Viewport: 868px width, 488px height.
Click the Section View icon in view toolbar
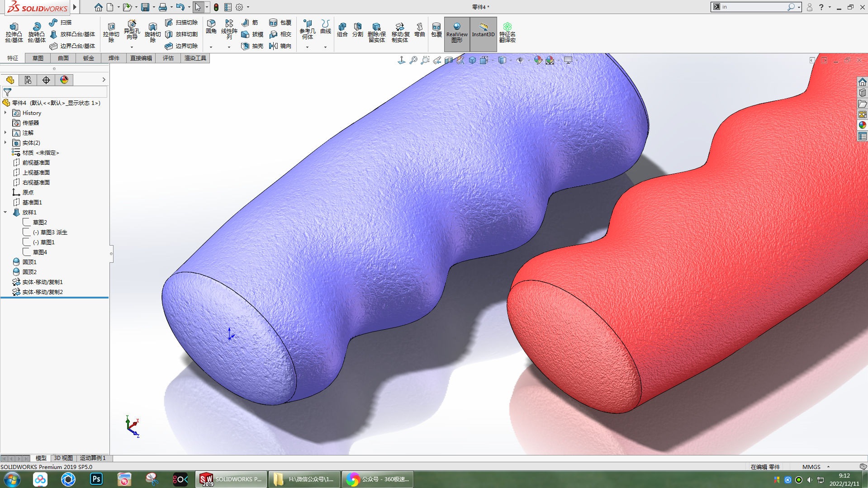pyautogui.click(x=449, y=60)
